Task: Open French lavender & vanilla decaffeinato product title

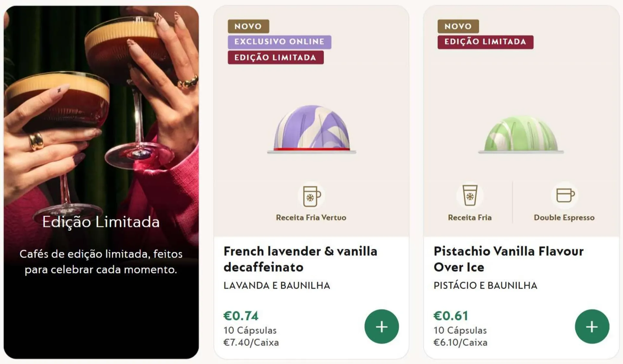Action: (x=300, y=259)
